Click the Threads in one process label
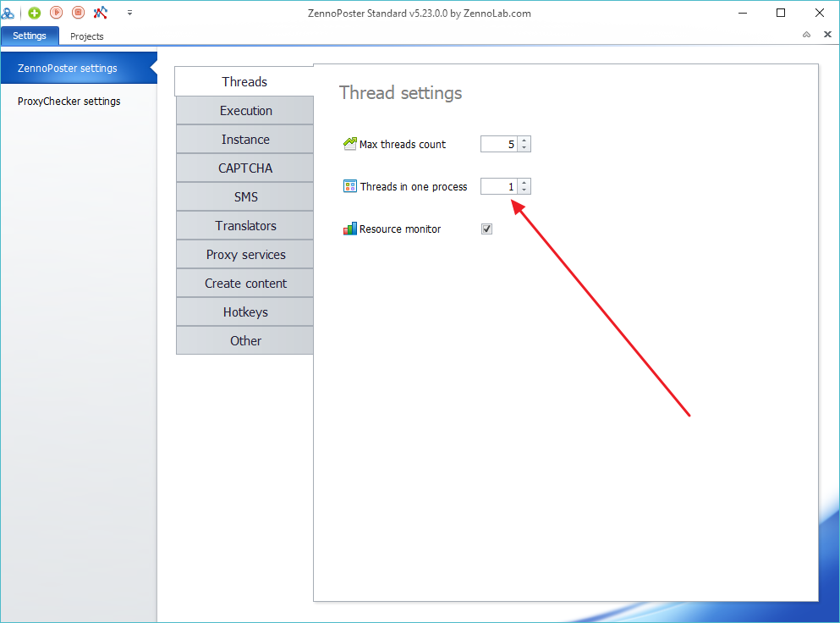Screen dimensions: 840x623 (x=414, y=186)
